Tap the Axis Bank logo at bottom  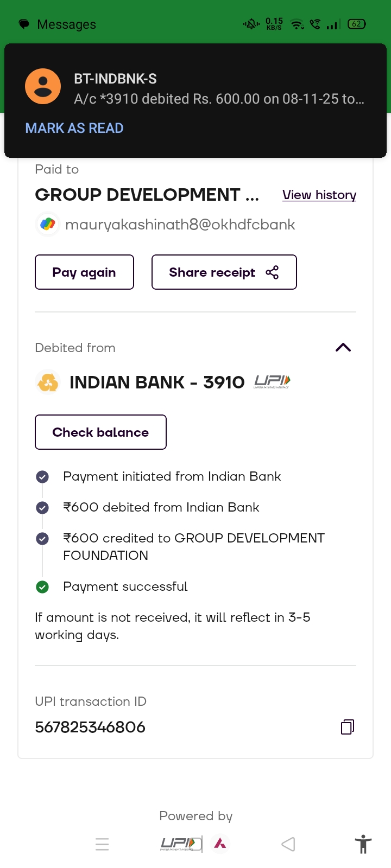[x=220, y=843]
